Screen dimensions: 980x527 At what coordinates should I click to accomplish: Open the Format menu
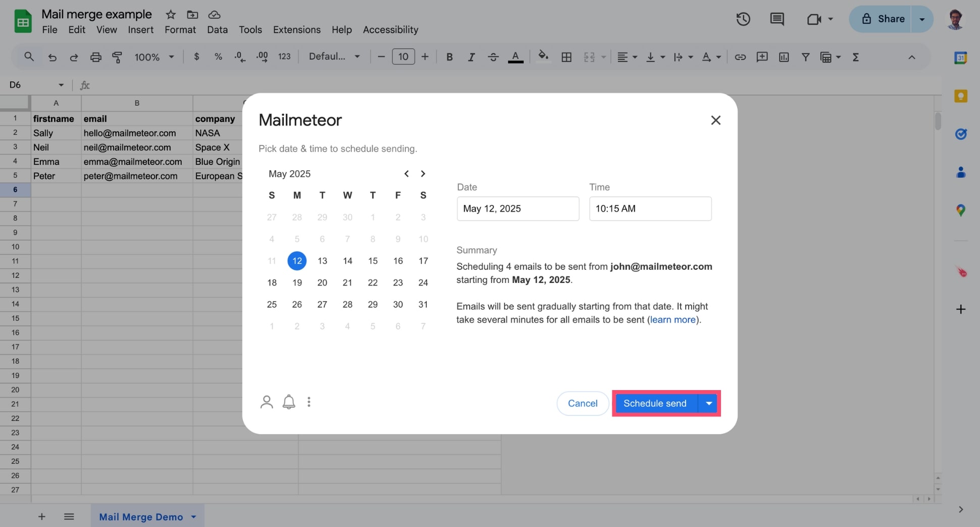coord(180,30)
